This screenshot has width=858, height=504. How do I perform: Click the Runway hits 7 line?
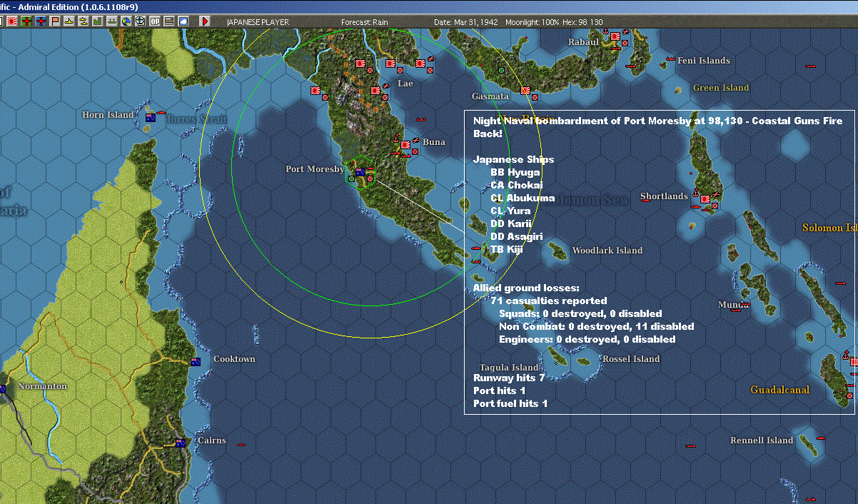tap(509, 378)
